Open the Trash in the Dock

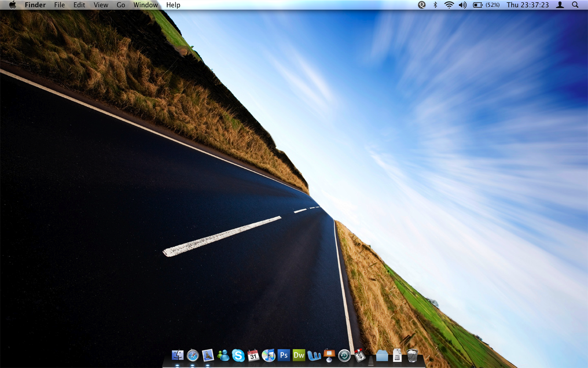tap(412, 355)
